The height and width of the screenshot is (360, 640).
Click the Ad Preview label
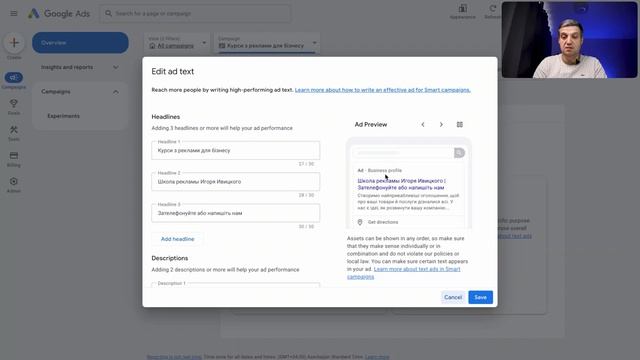pos(371,124)
